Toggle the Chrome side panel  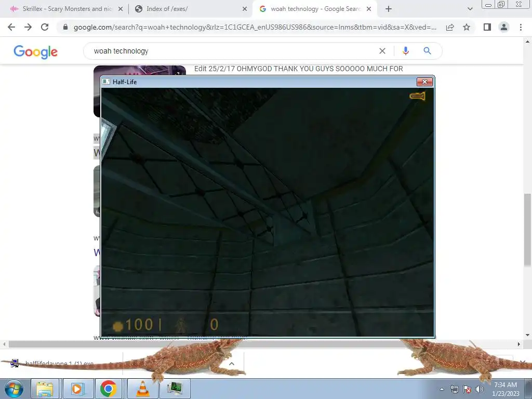[487, 27]
